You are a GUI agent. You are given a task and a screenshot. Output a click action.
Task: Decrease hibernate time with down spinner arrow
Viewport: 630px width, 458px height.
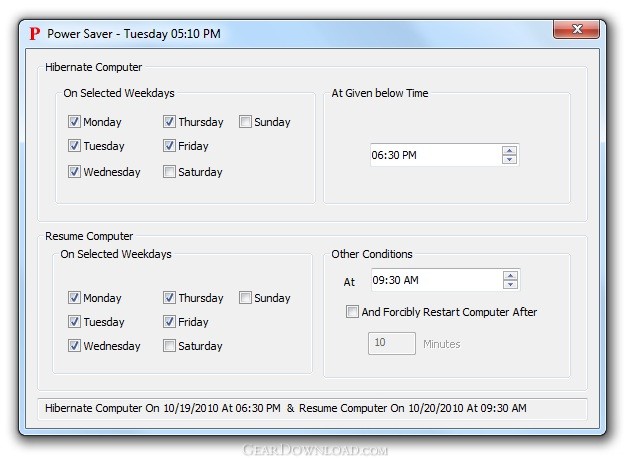point(509,160)
